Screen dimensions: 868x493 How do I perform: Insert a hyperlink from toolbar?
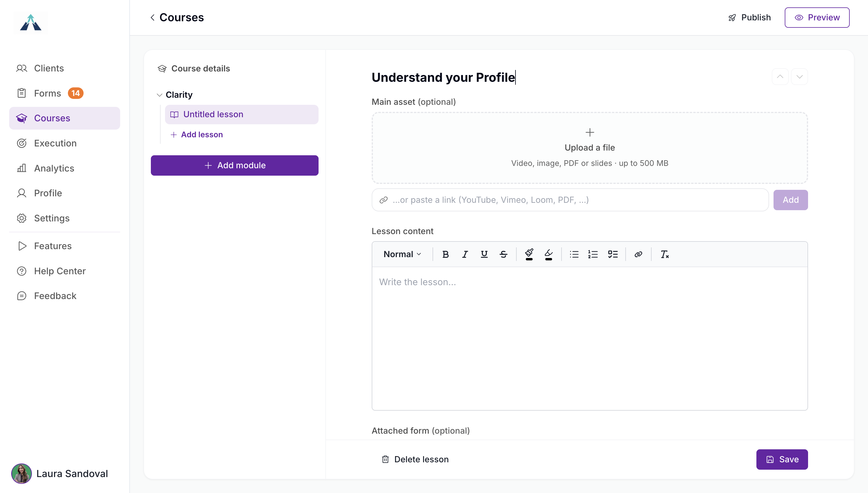(638, 254)
